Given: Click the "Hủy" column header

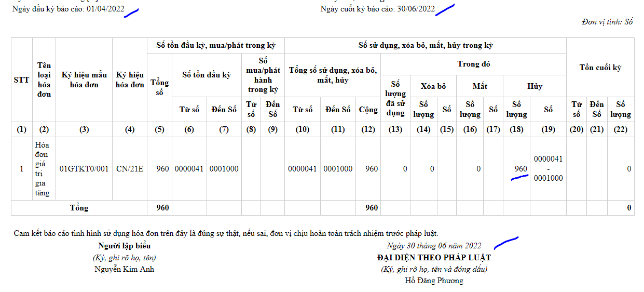Looking at the screenshot, I should click(x=535, y=86).
